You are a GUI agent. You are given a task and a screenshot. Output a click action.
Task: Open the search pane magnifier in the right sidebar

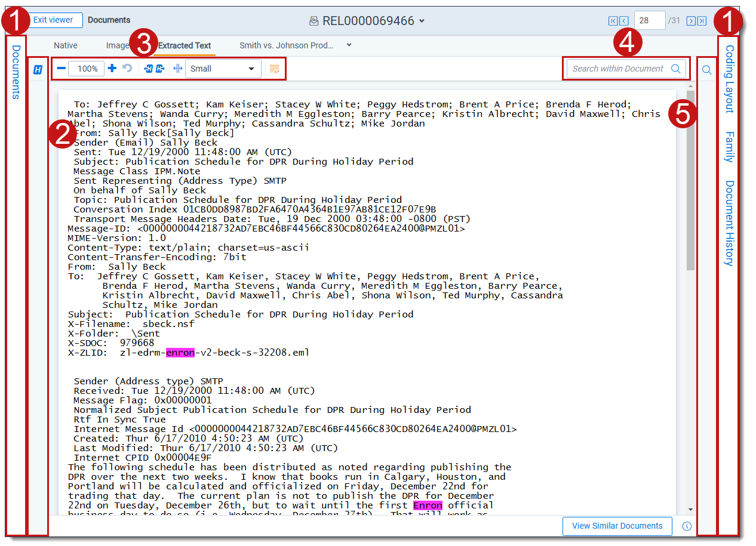point(706,70)
